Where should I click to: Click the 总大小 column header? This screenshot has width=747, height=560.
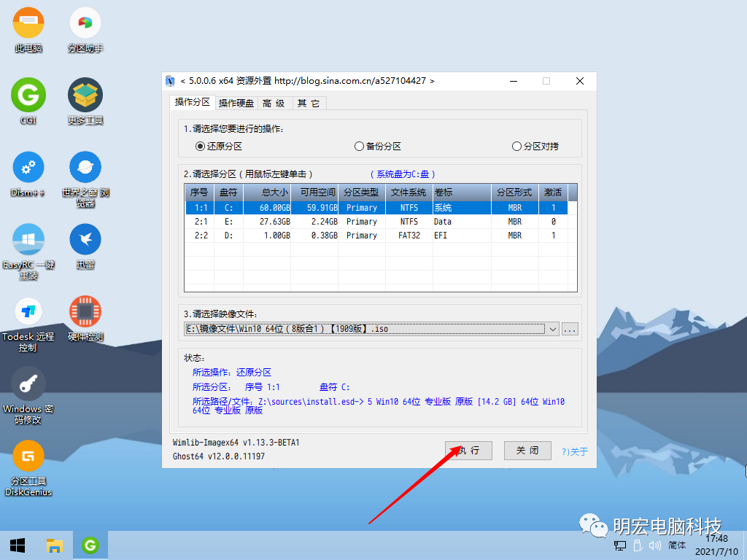point(267,192)
